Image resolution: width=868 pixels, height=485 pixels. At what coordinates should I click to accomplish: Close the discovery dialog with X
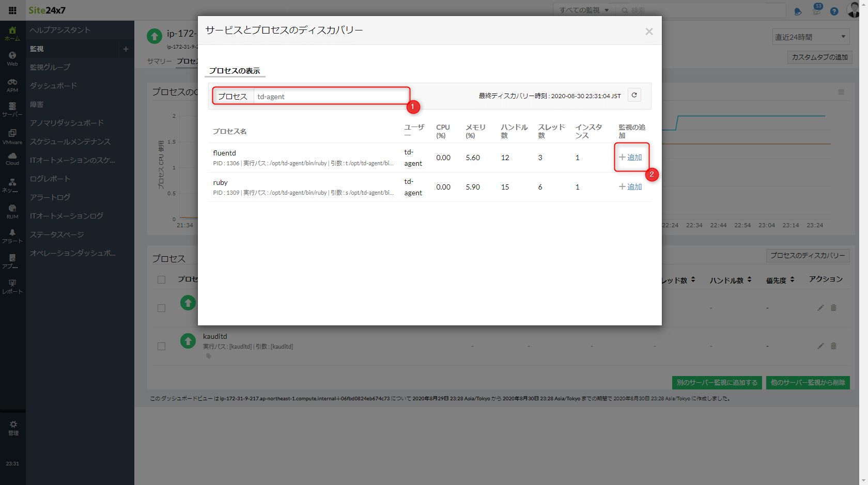[649, 32]
